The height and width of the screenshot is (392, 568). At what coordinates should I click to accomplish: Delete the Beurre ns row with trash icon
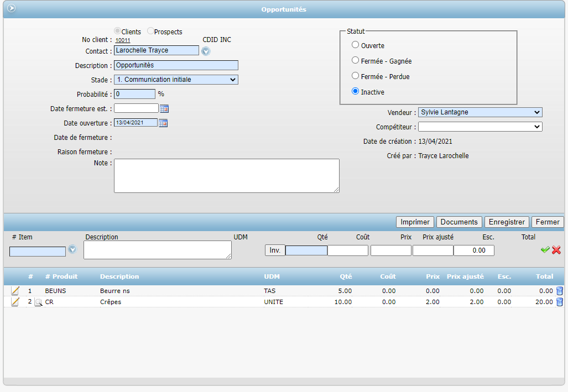pos(560,291)
